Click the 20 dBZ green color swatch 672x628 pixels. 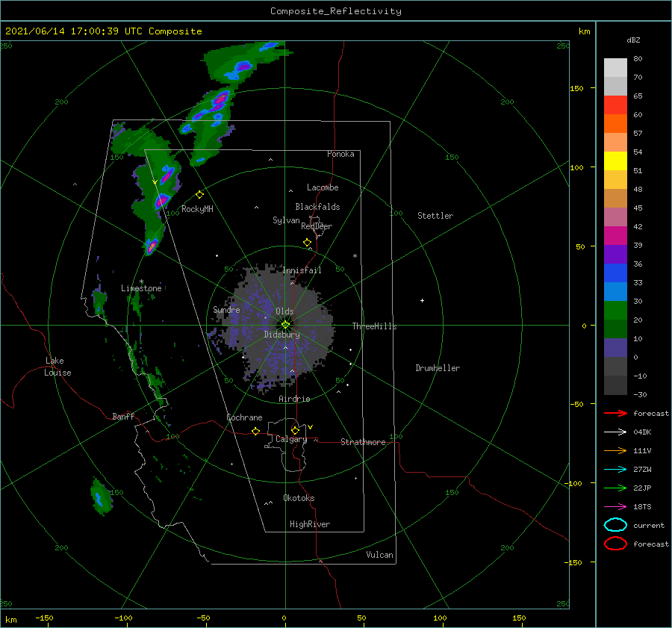615,311
